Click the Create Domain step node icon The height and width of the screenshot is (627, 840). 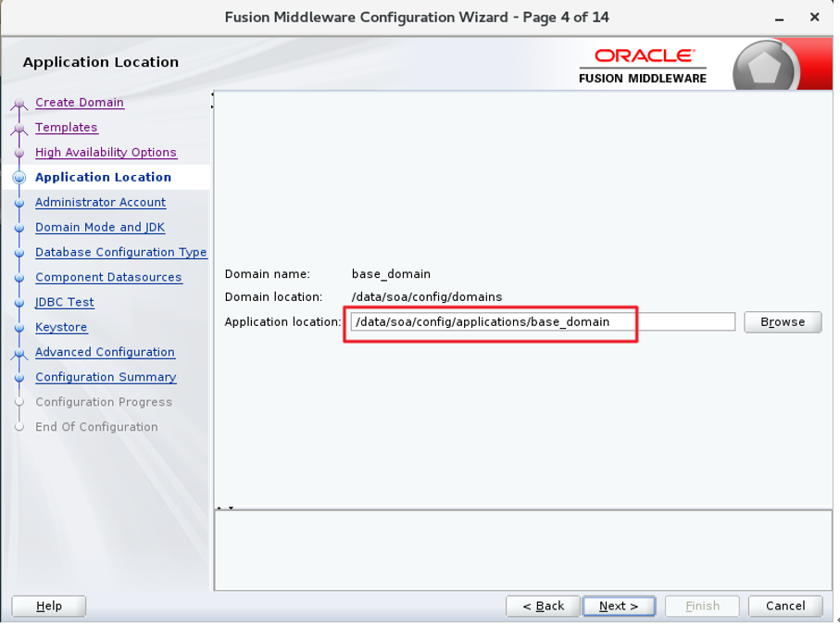(19, 103)
